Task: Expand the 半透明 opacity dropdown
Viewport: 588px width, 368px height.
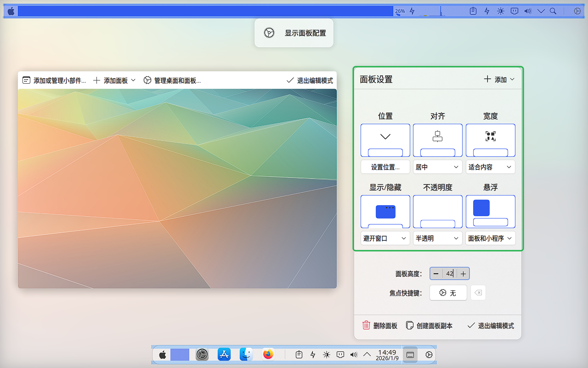Action: (437, 238)
